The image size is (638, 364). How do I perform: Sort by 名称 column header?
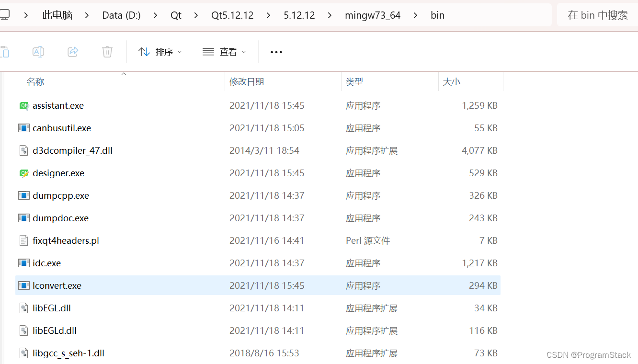click(x=35, y=82)
